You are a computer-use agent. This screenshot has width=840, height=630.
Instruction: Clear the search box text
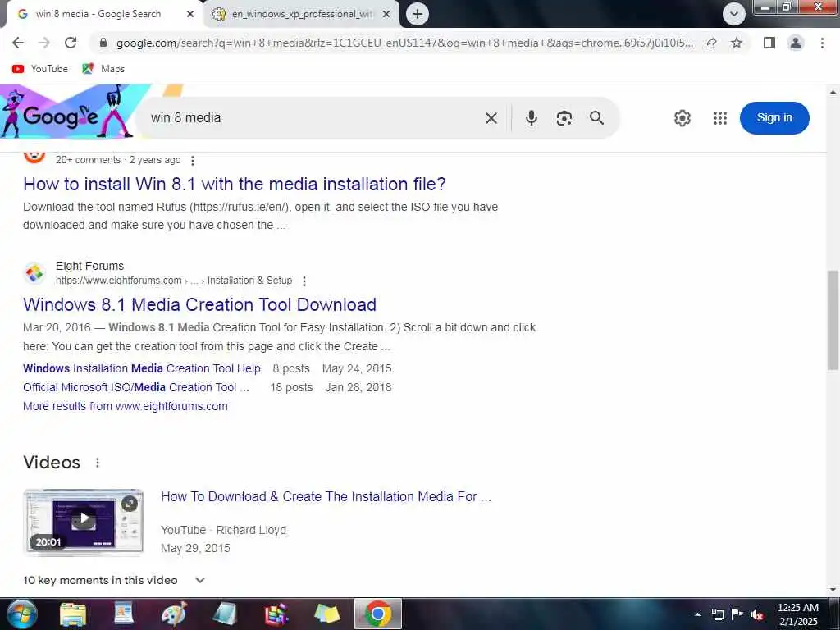[x=491, y=118]
